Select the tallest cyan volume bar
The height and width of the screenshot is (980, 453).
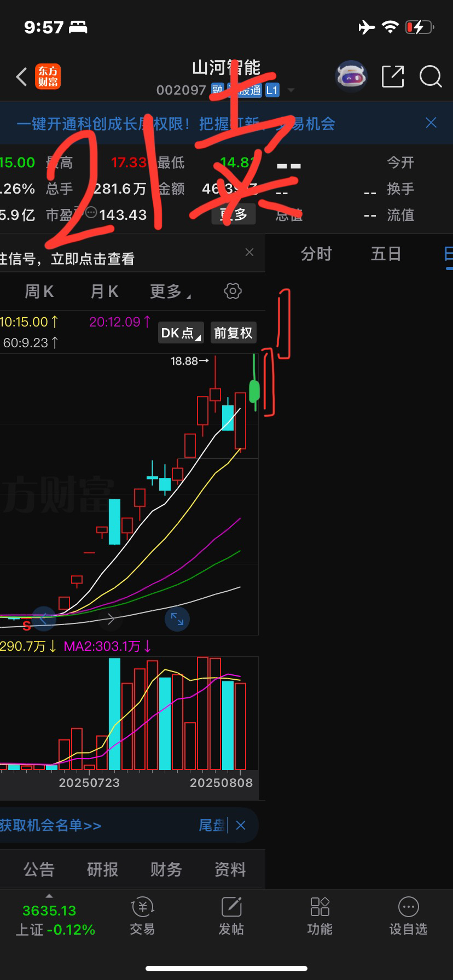[x=114, y=714]
